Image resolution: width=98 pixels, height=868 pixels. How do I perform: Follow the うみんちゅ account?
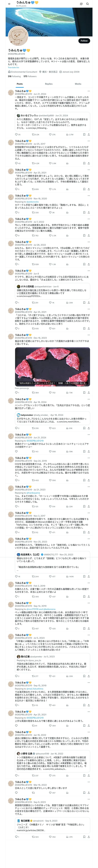pyautogui.click(x=84, y=41)
